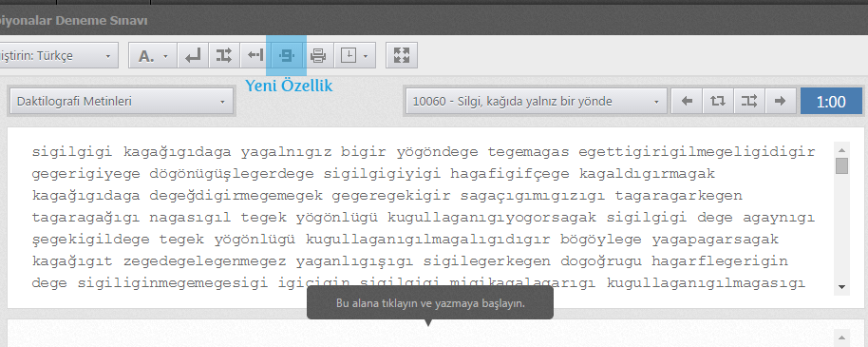868x347 pixels.
Task: Click the backspace-block arrow toolbar icon
Action: [255, 55]
